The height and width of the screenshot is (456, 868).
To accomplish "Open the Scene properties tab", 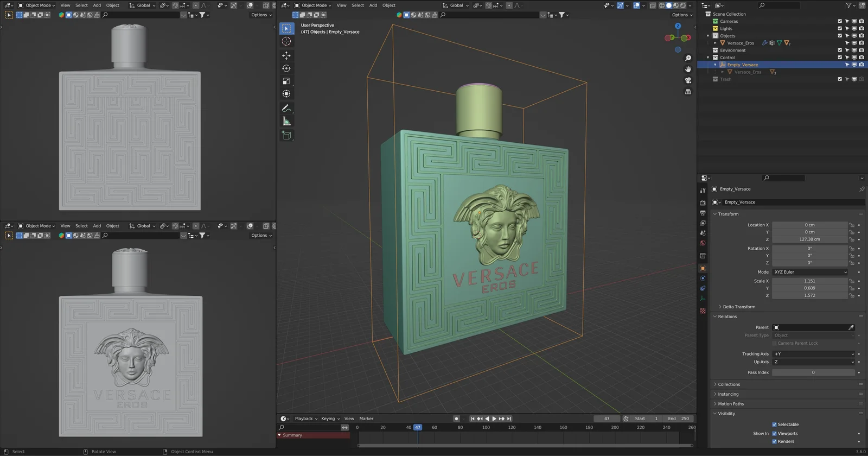I will click(703, 233).
